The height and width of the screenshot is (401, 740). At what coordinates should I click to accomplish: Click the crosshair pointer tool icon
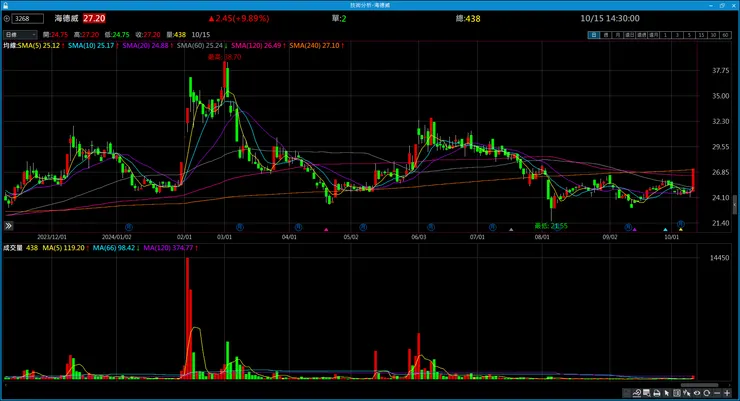click(687, 393)
